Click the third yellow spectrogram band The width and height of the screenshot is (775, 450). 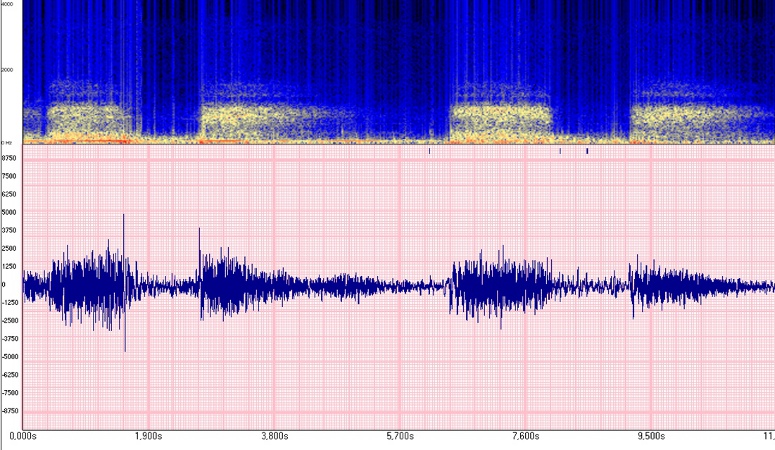(x=500, y=120)
